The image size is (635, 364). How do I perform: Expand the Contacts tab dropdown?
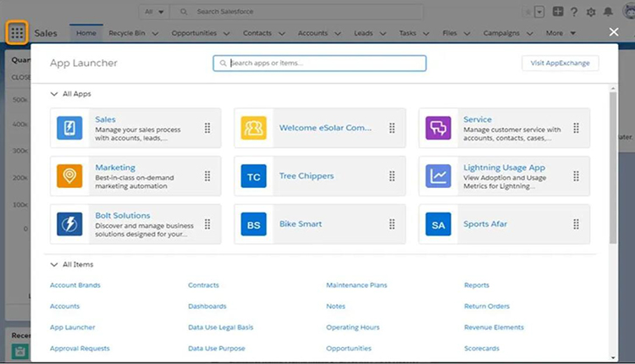point(282,34)
